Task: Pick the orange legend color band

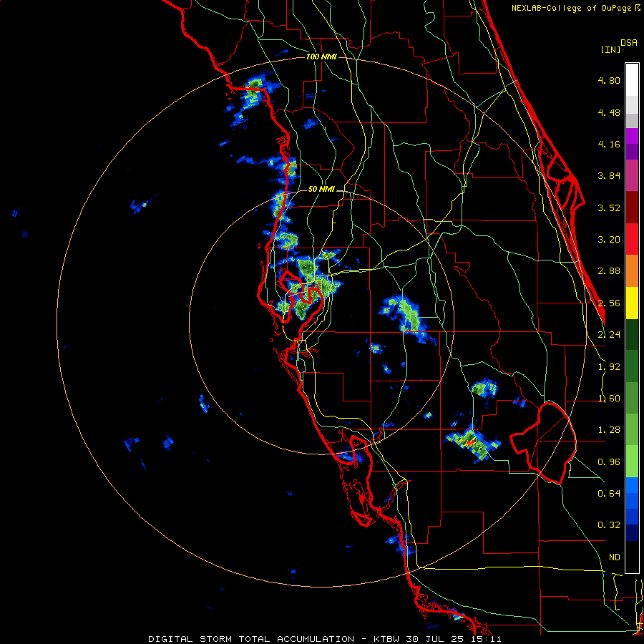Action: click(632, 271)
